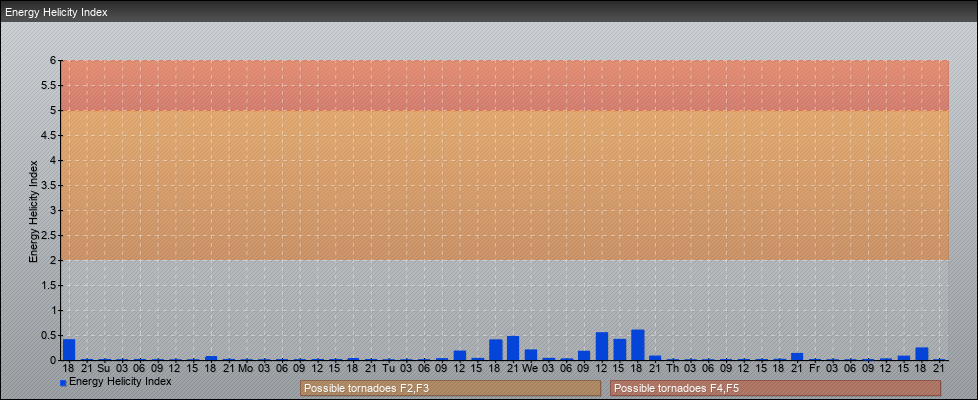Click the 3.5 value on the vertical axis
Viewport: 978px width, 400px height.
pyautogui.click(x=49, y=185)
